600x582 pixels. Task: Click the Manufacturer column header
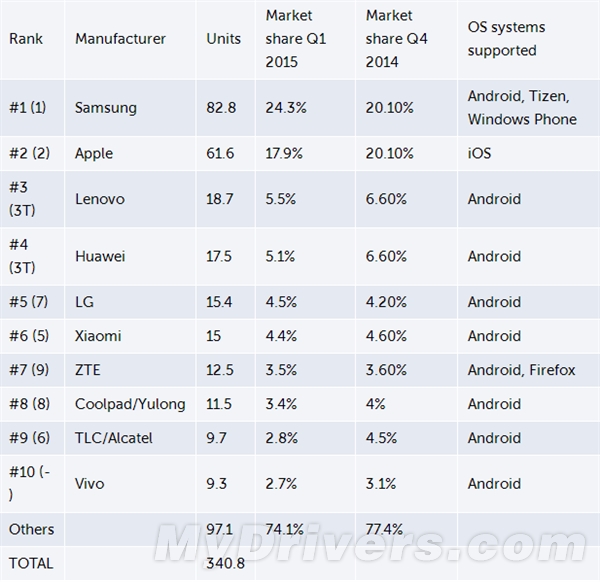[120, 39]
